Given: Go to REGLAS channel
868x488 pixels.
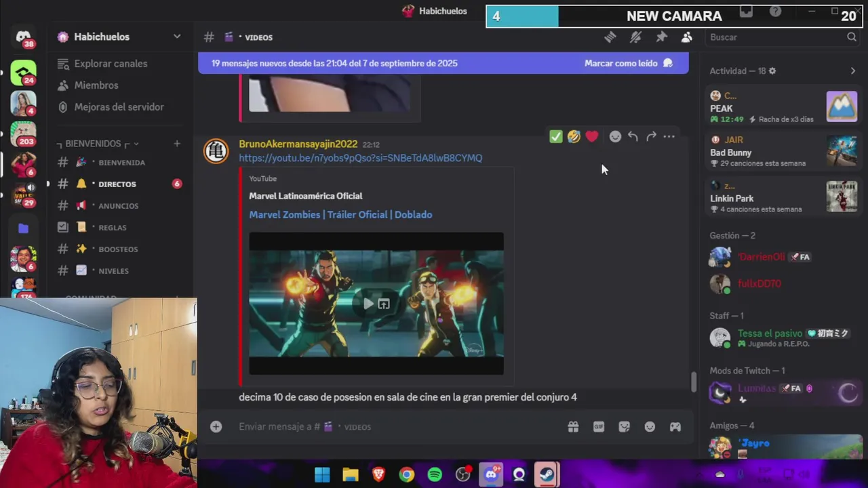Looking at the screenshot, I should pyautogui.click(x=119, y=228).
